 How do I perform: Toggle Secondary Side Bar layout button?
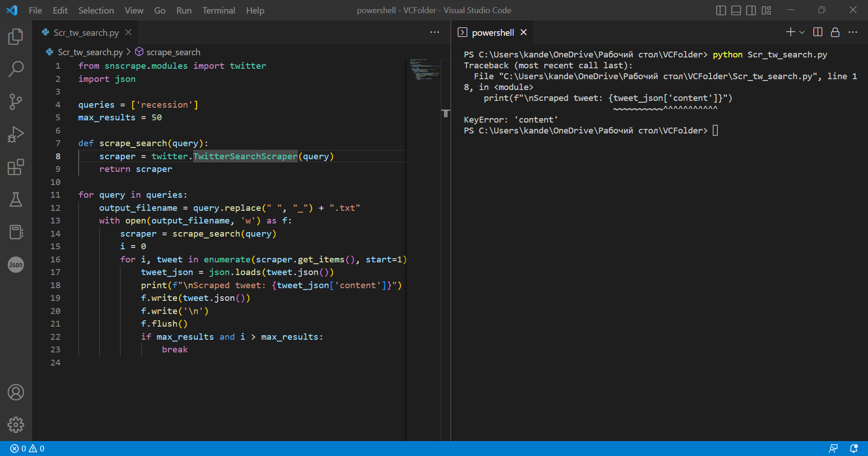(751, 10)
